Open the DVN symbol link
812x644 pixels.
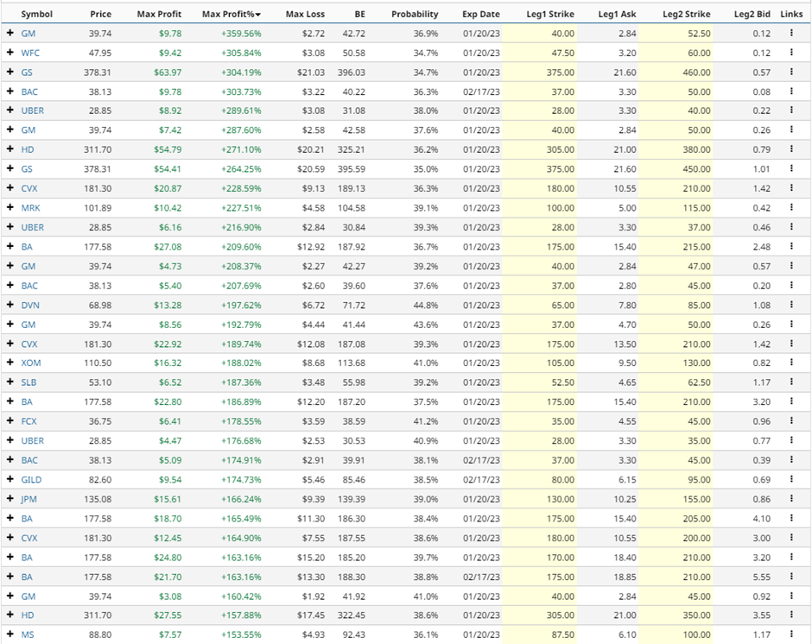tap(30, 305)
